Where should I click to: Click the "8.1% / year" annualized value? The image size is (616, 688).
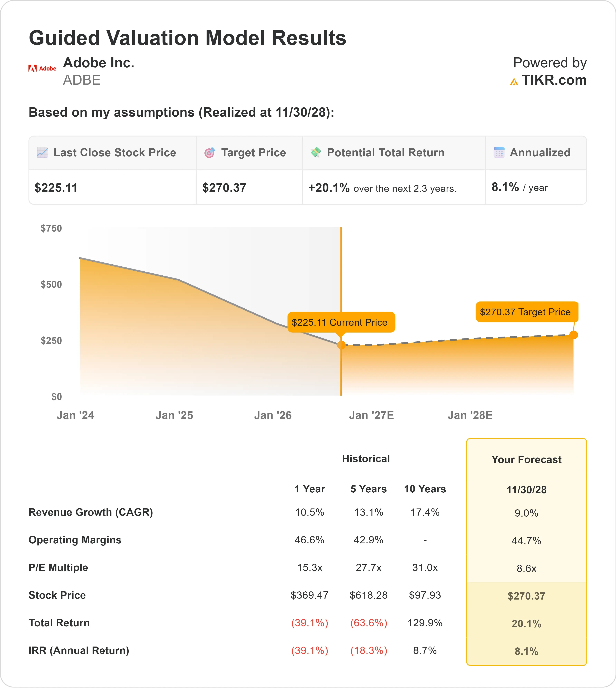click(x=519, y=187)
